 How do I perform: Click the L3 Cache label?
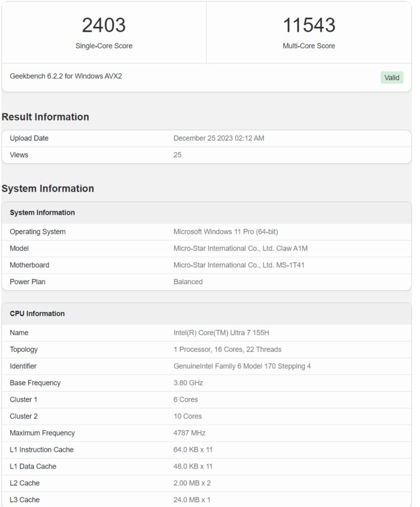point(25,500)
